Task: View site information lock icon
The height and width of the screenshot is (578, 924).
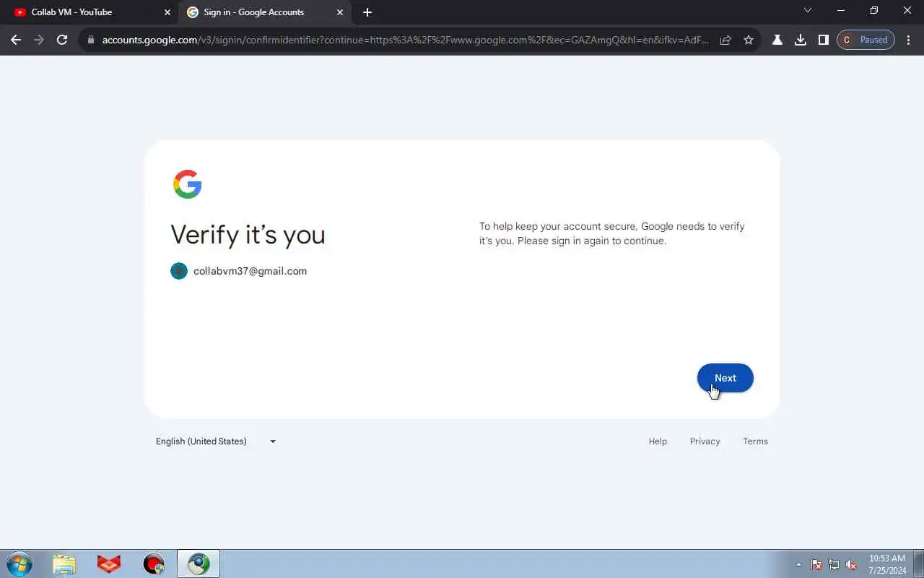Action: tap(90, 40)
